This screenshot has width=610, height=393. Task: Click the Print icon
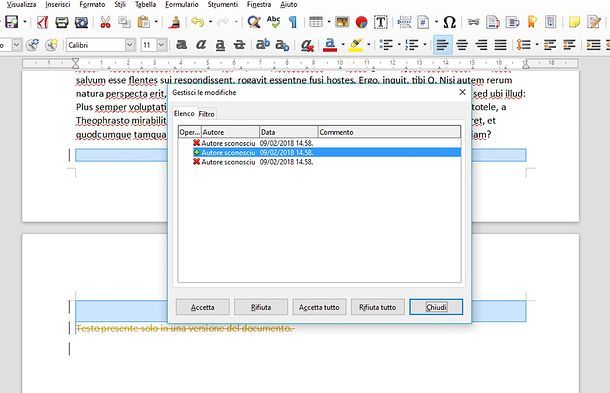point(61,22)
